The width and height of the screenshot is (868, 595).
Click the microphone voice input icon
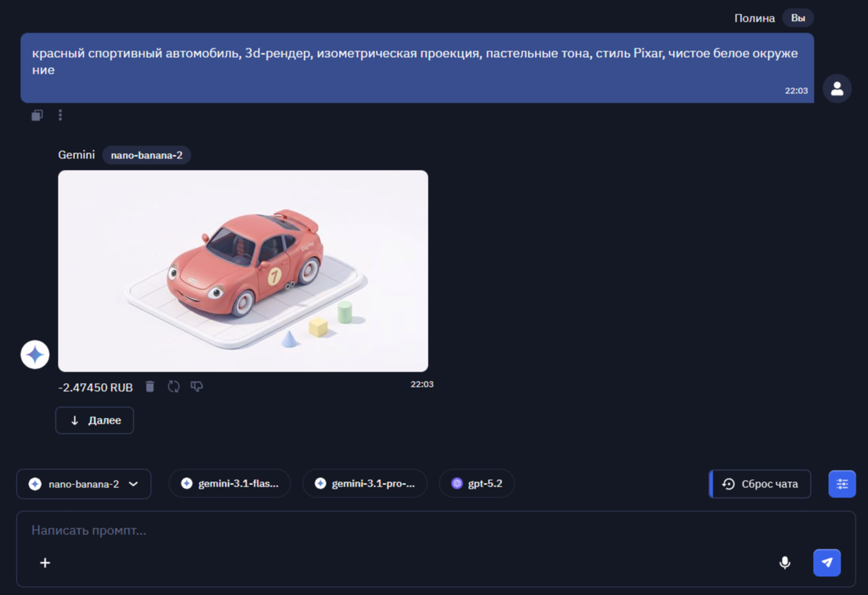click(x=784, y=562)
